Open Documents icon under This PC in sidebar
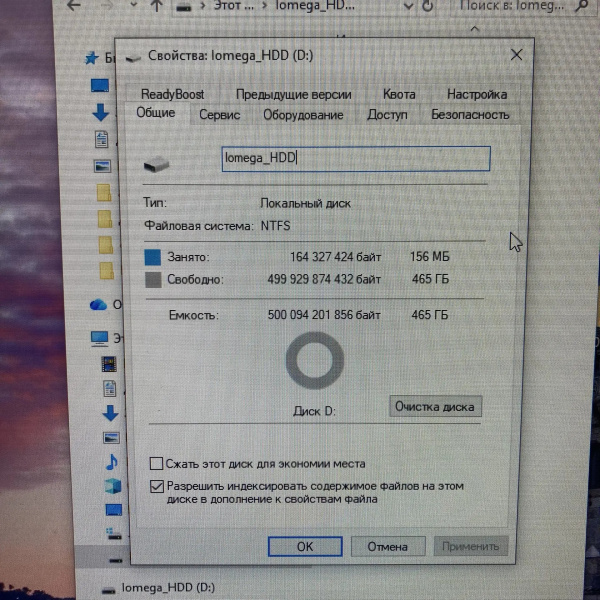The width and height of the screenshot is (600, 600). click(110, 388)
